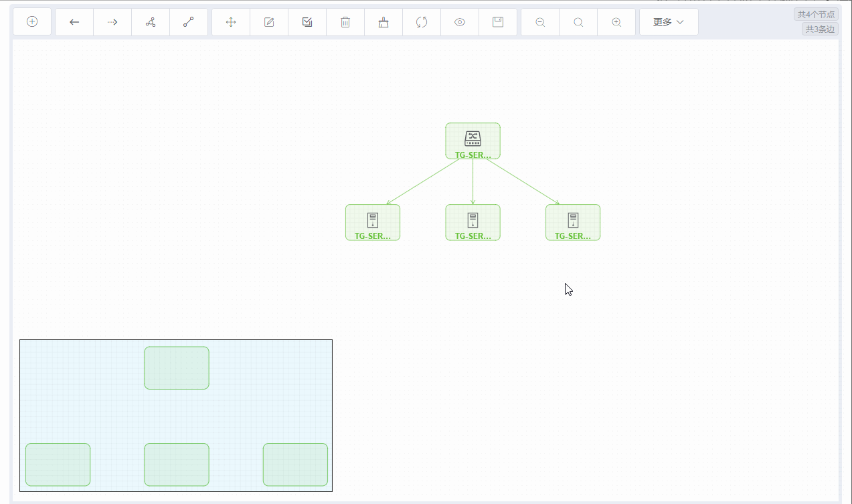Select the dashed right arrow tool
852x504 pixels.
(112, 22)
